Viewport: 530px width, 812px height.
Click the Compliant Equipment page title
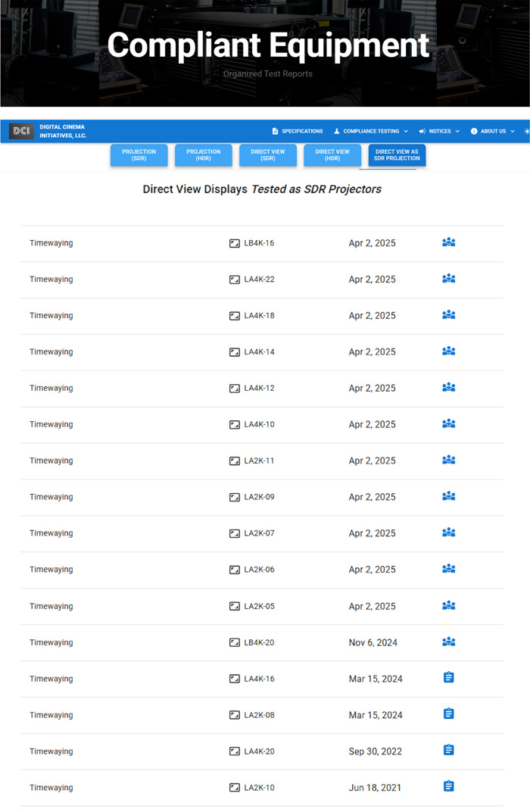click(x=268, y=45)
